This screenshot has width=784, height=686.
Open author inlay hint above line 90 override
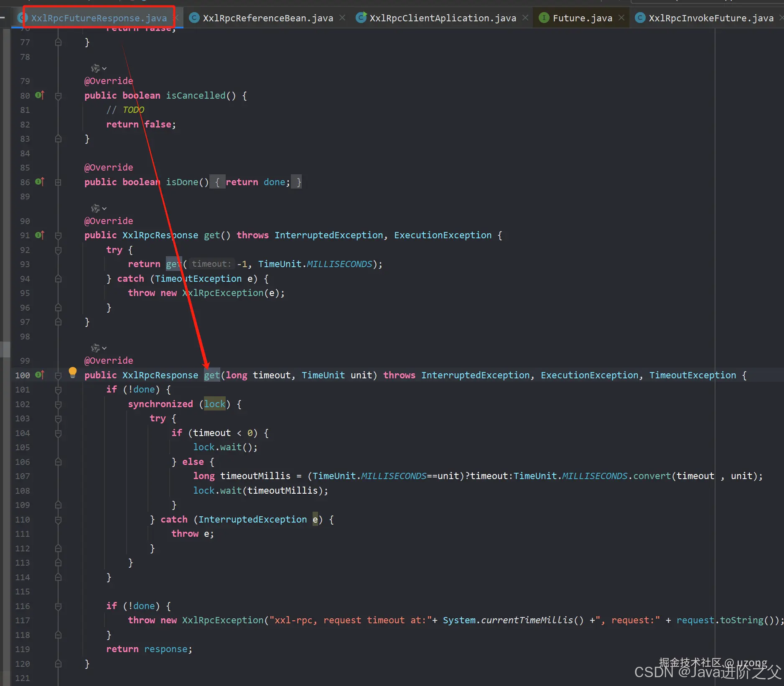(x=99, y=208)
